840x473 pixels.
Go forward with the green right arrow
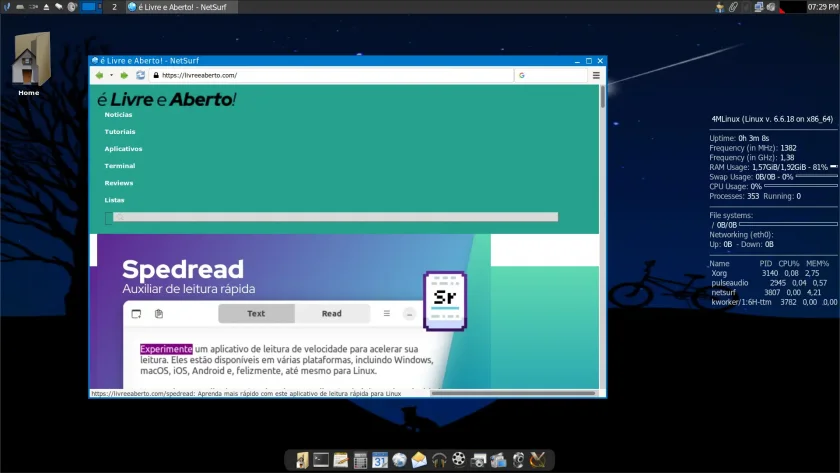pyautogui.click(x=124, y=76)
